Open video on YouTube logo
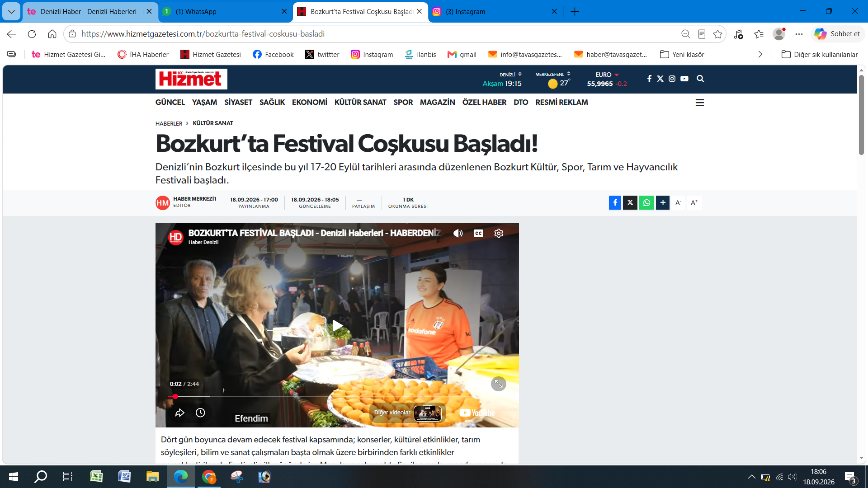The width and height of the screenshot is (868, 488). pos(477,413)
